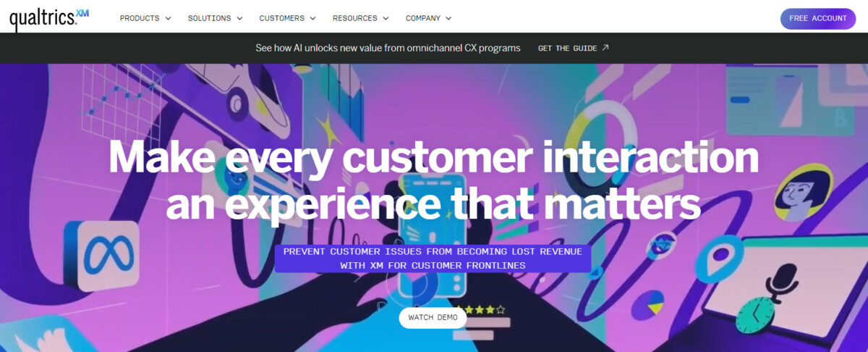Expand the Products dropdown chevron
868x352 pixels.
[168, 18]
